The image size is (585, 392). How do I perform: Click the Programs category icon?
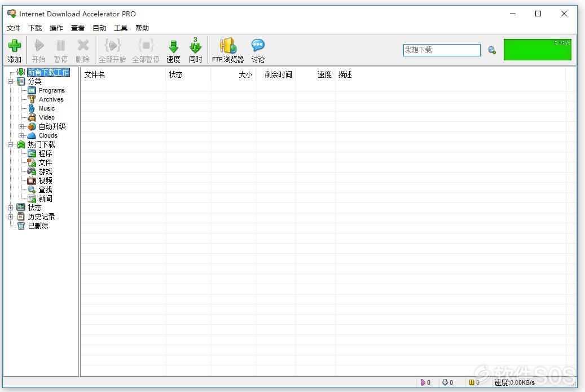point(32,90)
